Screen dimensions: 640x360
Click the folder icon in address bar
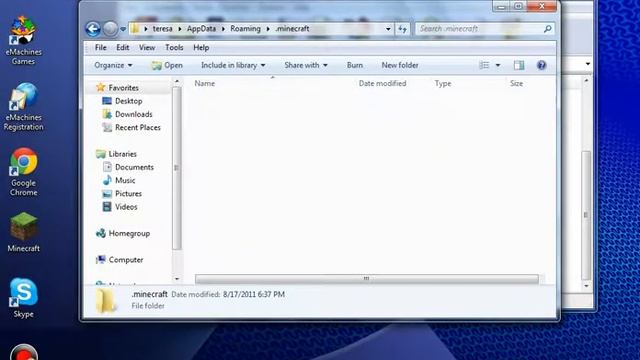point(135,29)
